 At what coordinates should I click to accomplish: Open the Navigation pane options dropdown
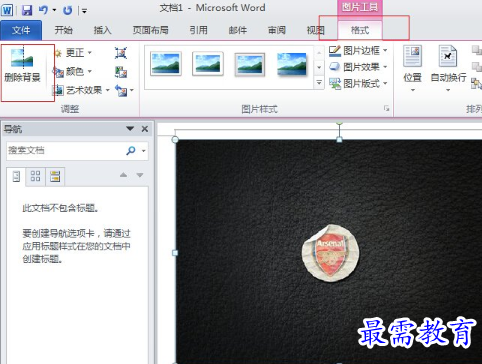click(x=130, y=129)
